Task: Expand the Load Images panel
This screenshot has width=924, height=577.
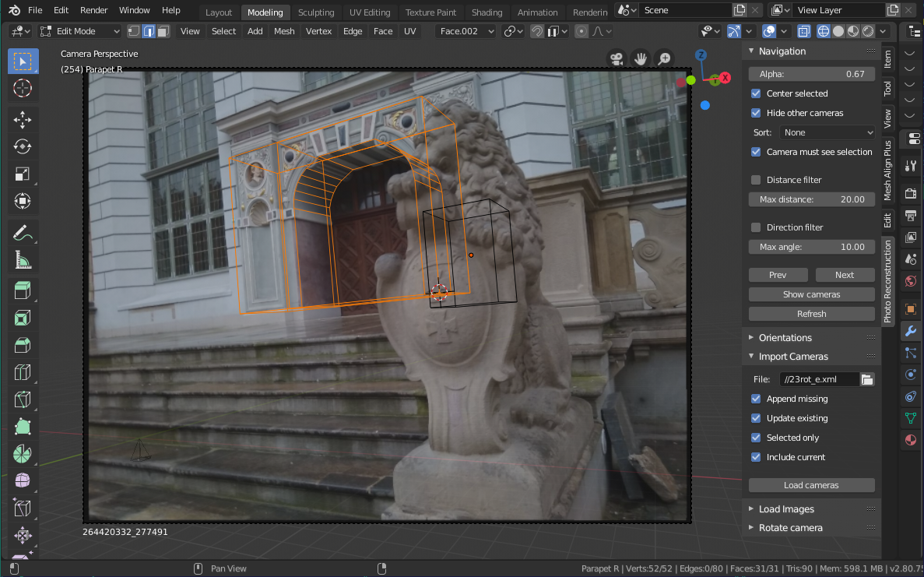Action: [786, 509]
